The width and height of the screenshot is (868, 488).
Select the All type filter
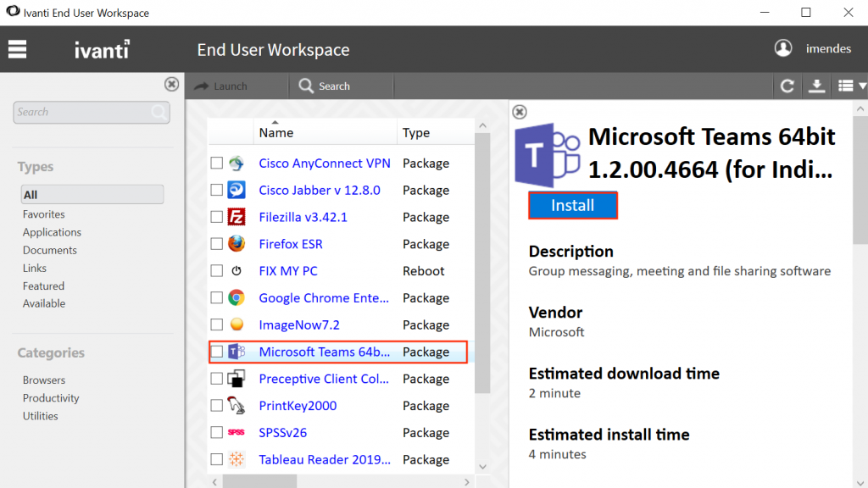92,195
